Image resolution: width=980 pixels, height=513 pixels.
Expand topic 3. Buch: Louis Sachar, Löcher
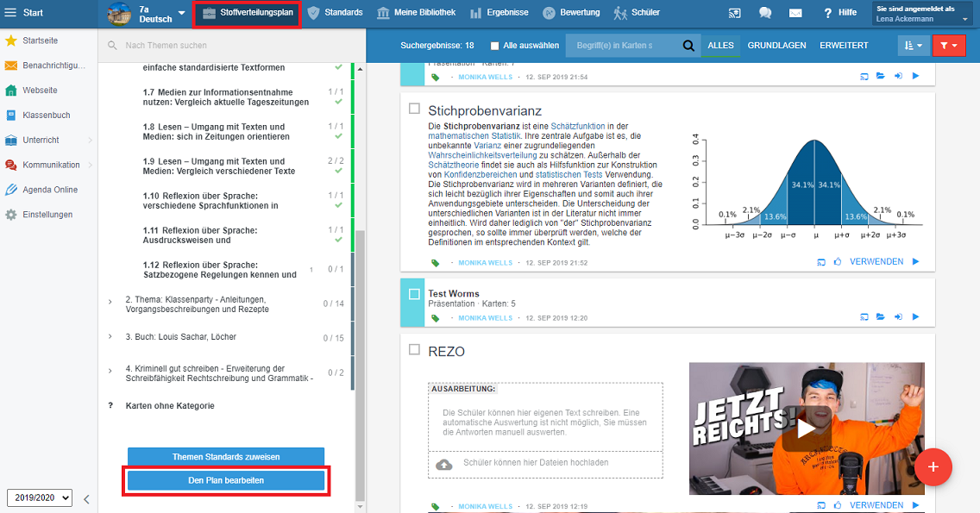[x=110, y=337]
